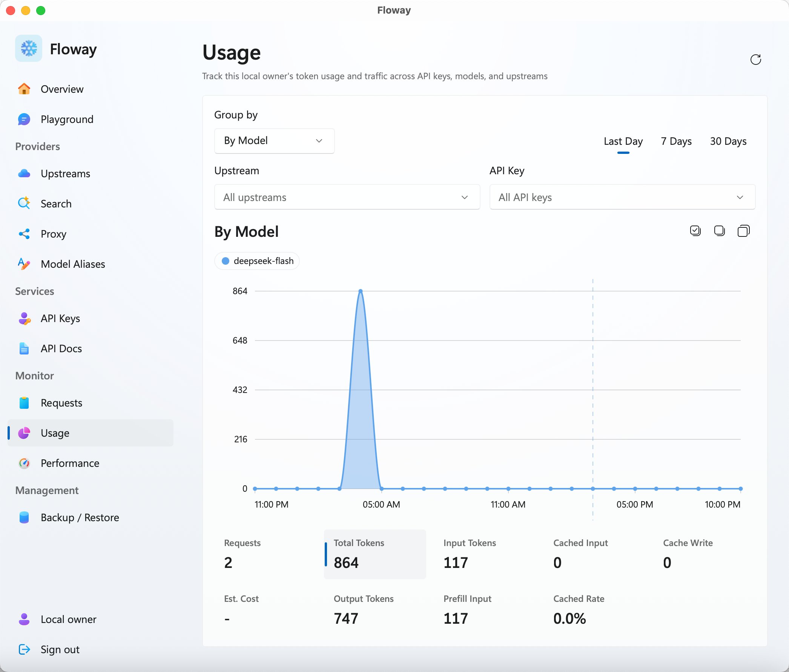Image resolution: width=789 pixels, height=672 pixels.
Task: Expand the All upstreams dropdown
Action: (x=347, y=197)
